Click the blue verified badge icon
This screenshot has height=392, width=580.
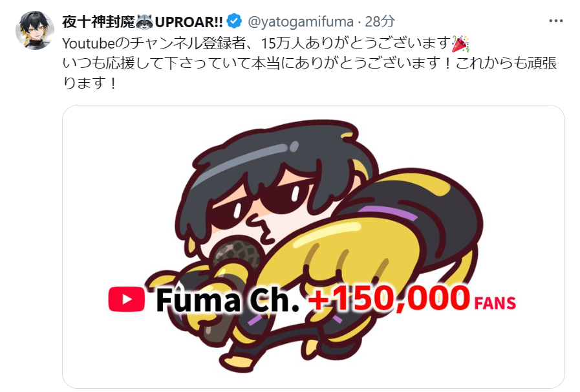point(234,21)
